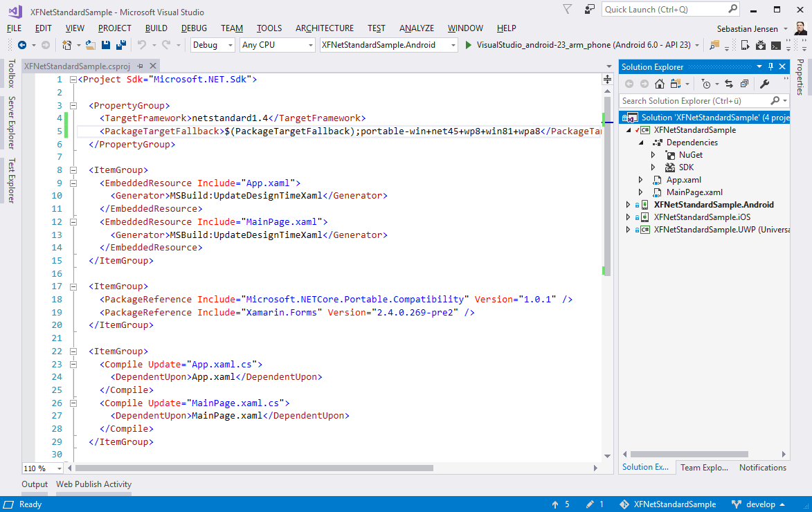Click the Save All toolbar icon

(121, 45)
